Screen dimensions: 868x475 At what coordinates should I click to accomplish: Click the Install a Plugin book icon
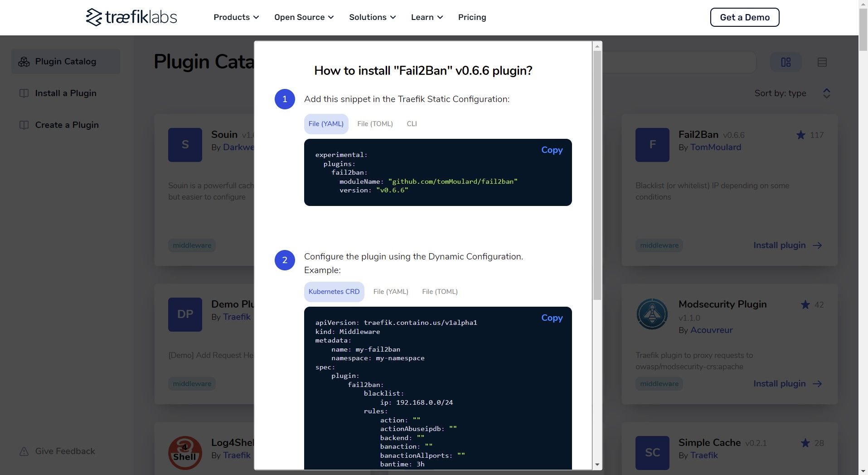24,93
